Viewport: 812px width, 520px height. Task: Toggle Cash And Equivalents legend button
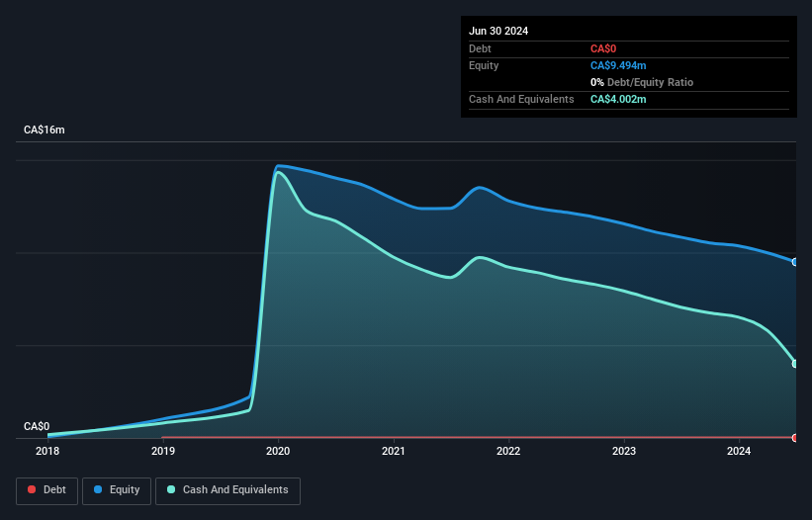click(227, 490)
